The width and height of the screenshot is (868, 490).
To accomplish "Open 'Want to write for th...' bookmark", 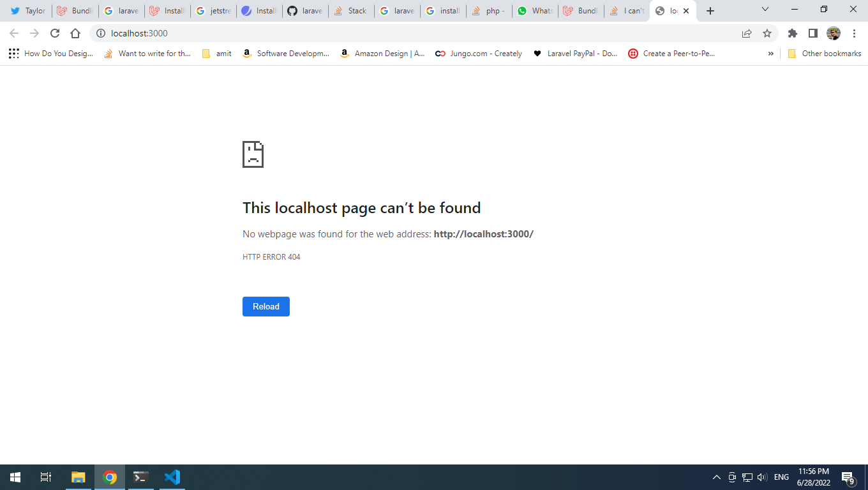I will point(147,54).
